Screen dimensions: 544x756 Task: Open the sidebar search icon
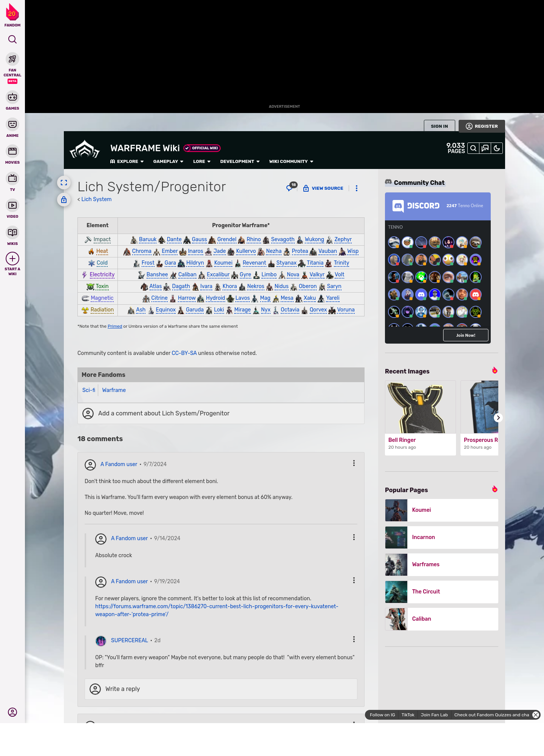(x=12, y=39)
